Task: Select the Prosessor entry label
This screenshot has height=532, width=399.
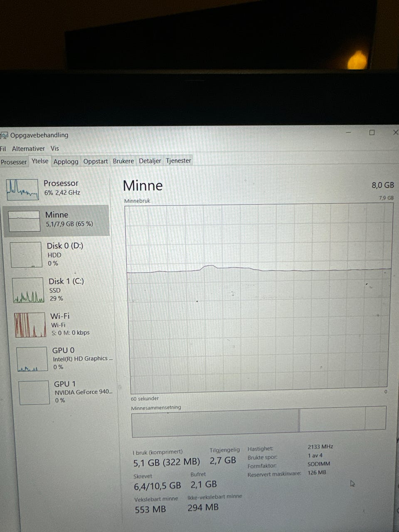Action: [x=61, y=183]
